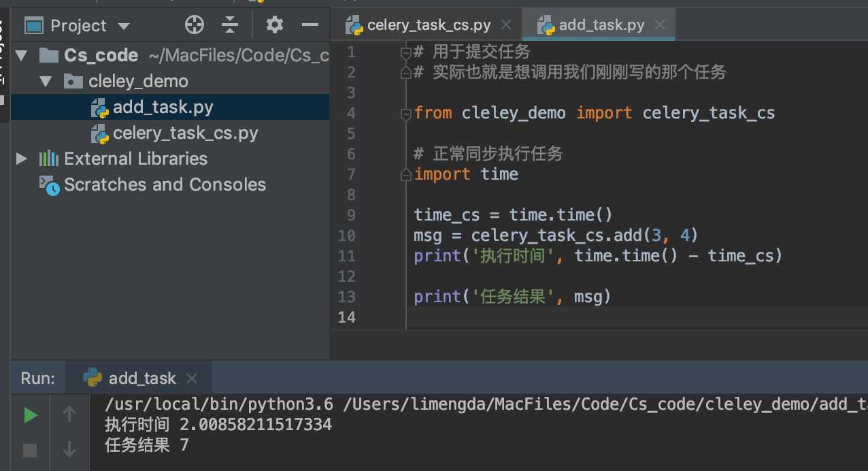Click line number 10 in gutter
This screenshot has height=471, width=868.
tap(346, 235)
